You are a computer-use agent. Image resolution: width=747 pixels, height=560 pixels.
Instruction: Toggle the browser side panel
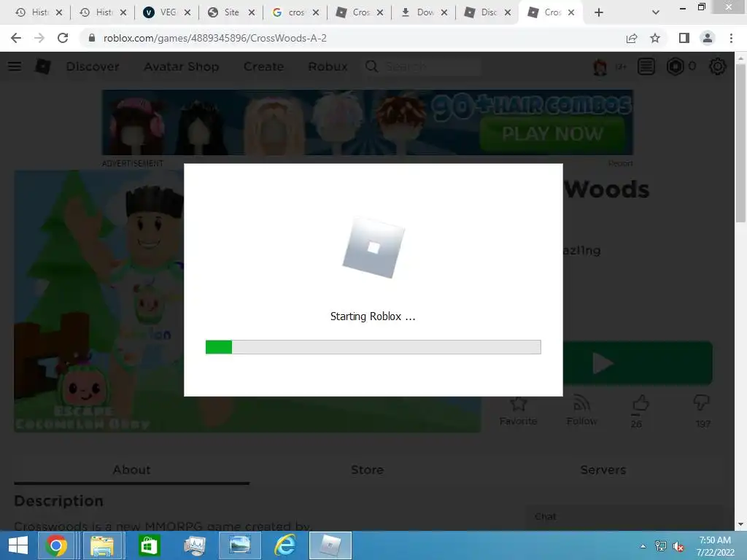[684, 38]
